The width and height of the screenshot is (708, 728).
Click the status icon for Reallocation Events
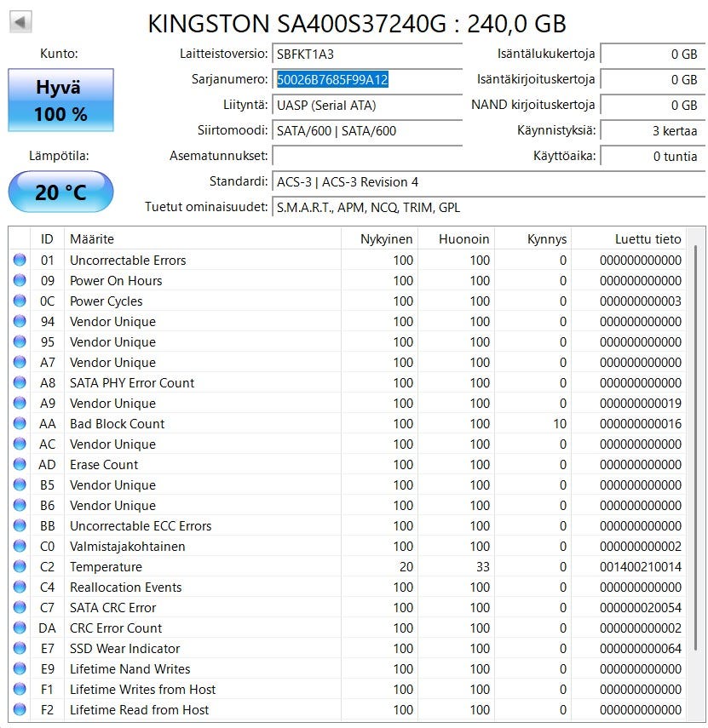20,587
